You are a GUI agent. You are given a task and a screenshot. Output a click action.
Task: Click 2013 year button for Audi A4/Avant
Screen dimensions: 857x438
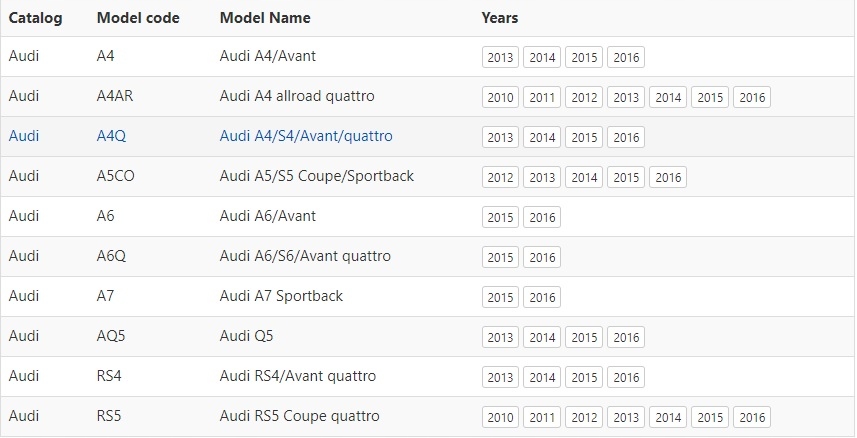(x=500, y=58)
